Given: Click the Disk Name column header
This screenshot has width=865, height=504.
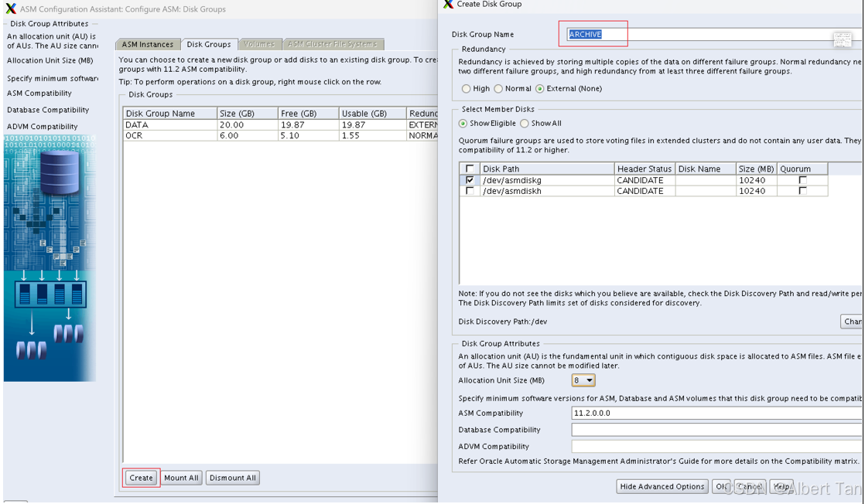Looking at the screenshot, I should 706,169.
